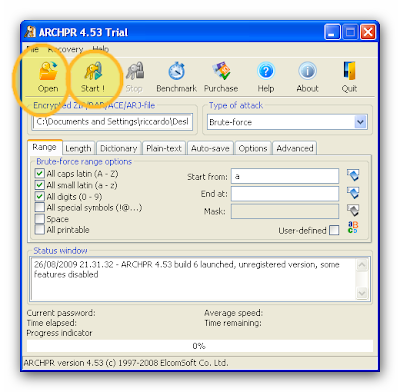Click the ARCHPR title bar icon
Screen dimensions: 400x392
[x=30, y=32]
